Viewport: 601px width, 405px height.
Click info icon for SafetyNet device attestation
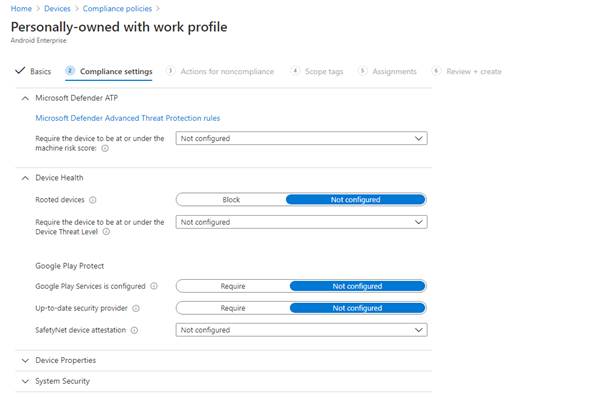coord(133,330)
